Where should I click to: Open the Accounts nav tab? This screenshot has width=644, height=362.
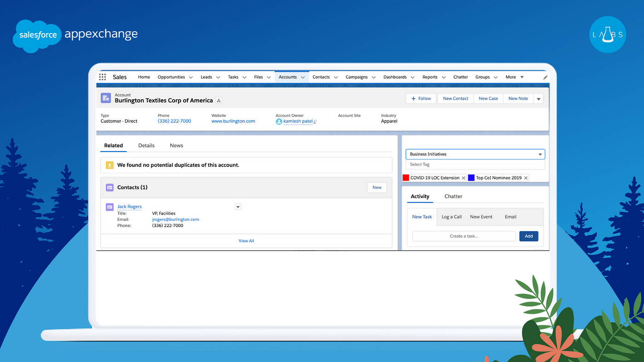(x=287, y=77)
